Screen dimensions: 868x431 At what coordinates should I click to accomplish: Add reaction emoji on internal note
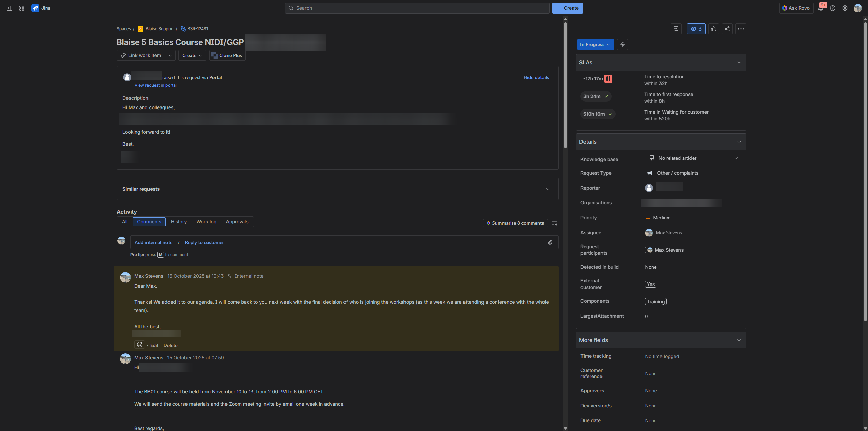[139, 345]
